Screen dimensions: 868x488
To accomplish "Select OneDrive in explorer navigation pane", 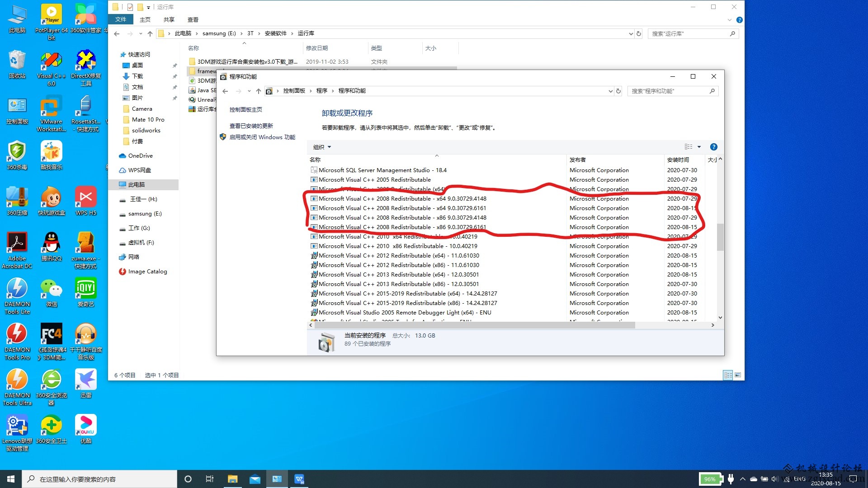I will (x=140, y=155).
